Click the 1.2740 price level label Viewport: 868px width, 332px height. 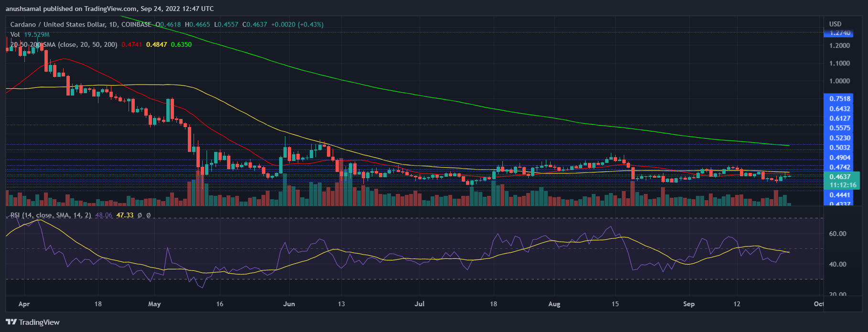[840, 33]
